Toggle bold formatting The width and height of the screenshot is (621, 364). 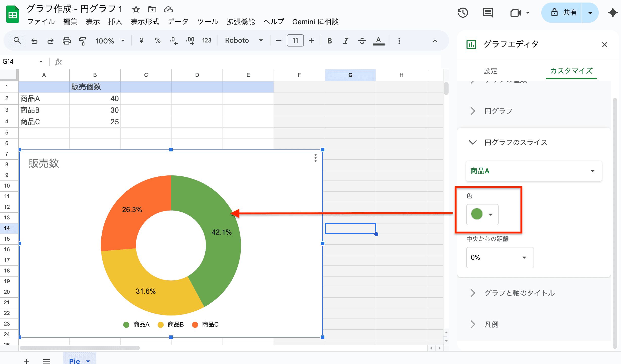coord(329,41)
